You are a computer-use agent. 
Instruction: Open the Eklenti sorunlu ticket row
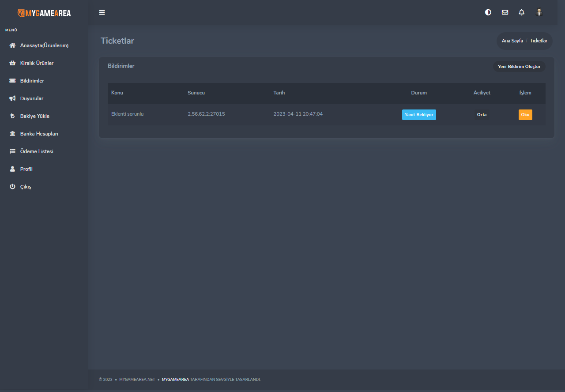pyautogui.click(x=127, y=114)
